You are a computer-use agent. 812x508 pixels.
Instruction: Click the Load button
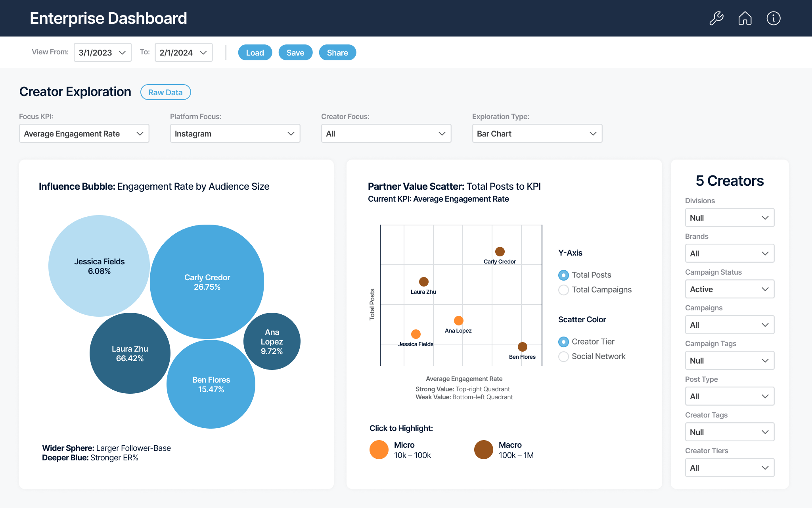255,52
